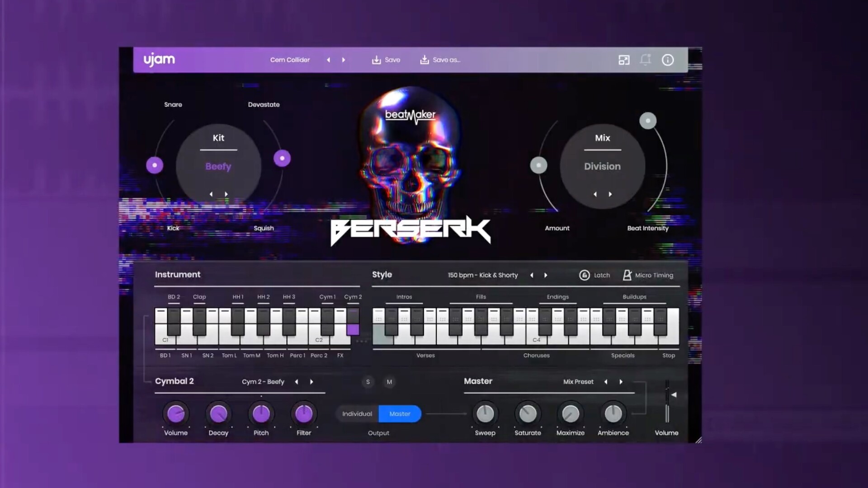
Task: Click the Devastate/Squish slider handle
Action: pyautogui.click(x=282, y=158)
